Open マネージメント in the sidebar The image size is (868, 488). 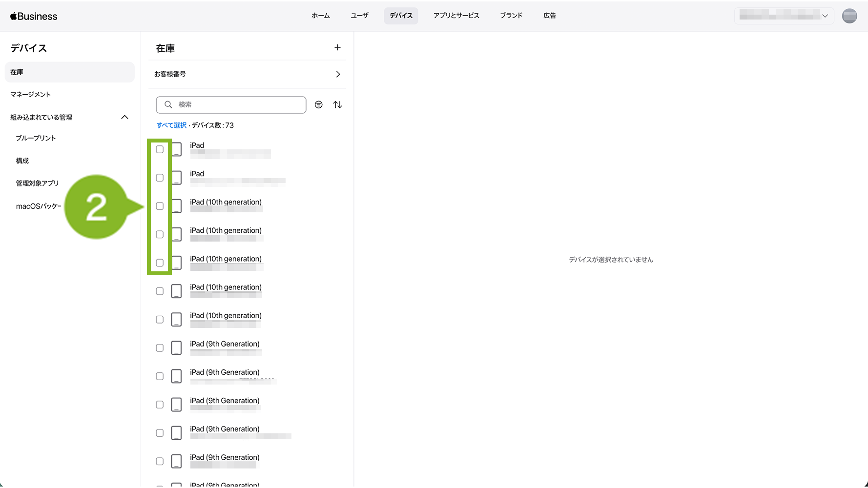click(x=31, y=94)
